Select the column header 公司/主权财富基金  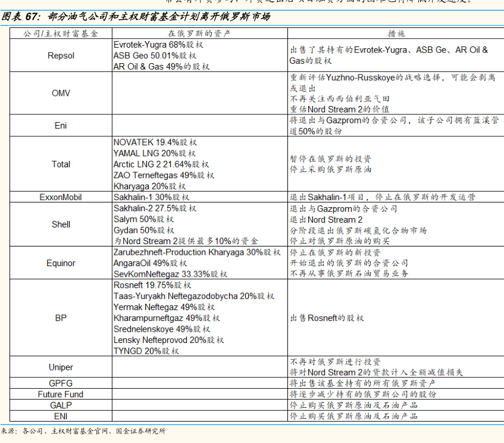click(61, 33)
